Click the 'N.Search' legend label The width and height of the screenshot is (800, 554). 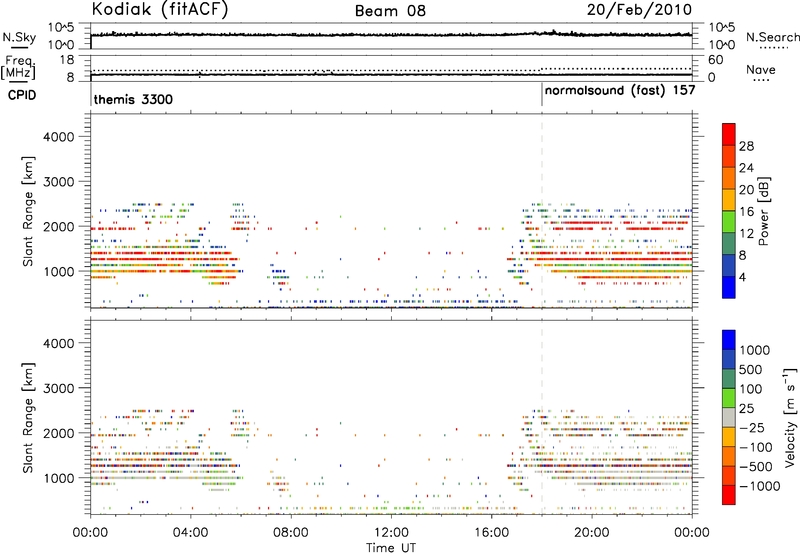tap(772, 37)
